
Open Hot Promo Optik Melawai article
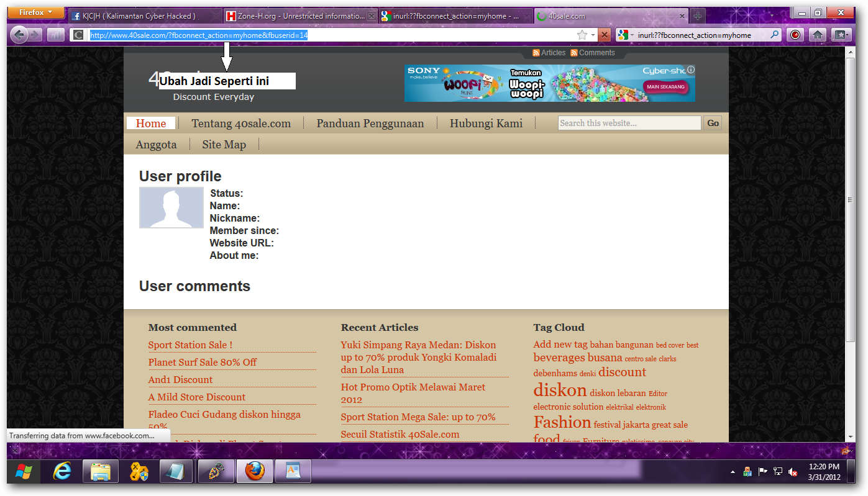413,393
